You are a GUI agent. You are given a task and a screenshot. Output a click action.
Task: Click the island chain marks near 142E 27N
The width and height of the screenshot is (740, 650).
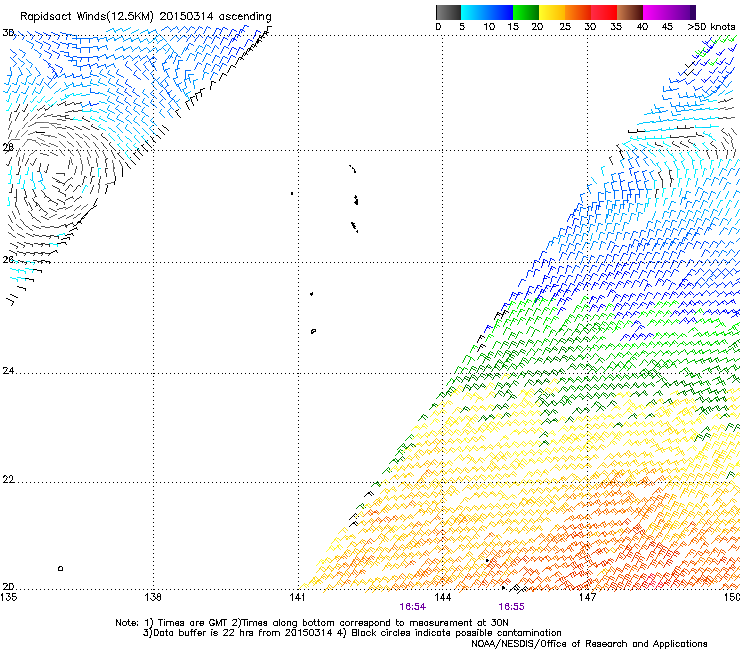pos(354,199)
